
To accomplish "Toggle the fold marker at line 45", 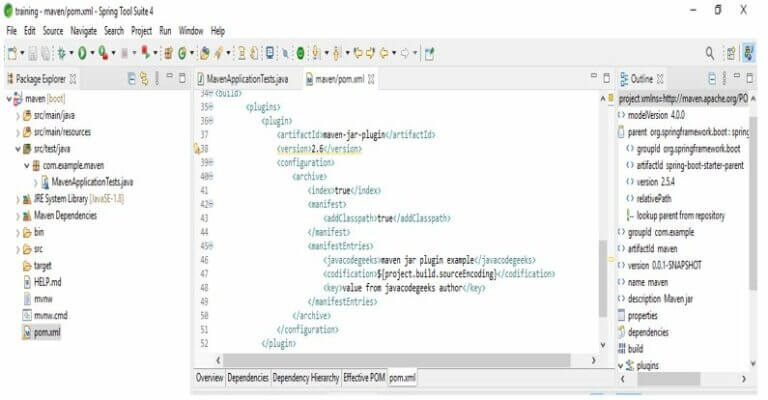I will (x=211, y=246).
